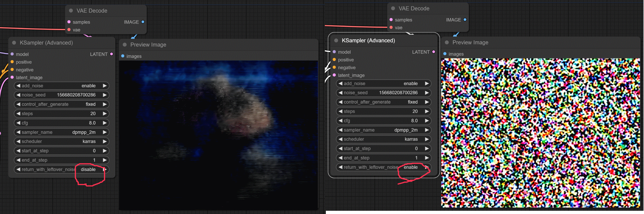Toggle return_with_leftover_noise currently set to disable
Image resolution: width=644 pixels, height=214 pixels.
62,170
